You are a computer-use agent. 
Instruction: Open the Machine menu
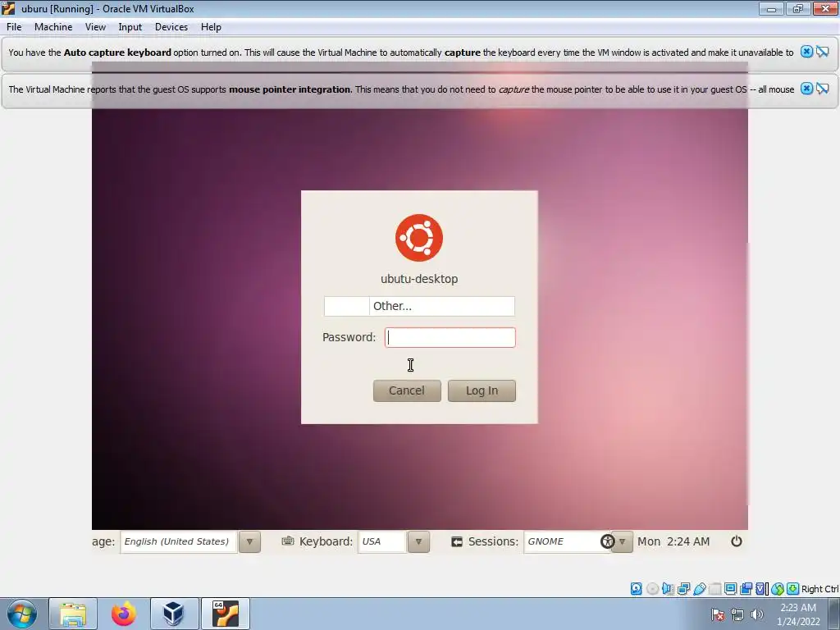click(53, 27)
